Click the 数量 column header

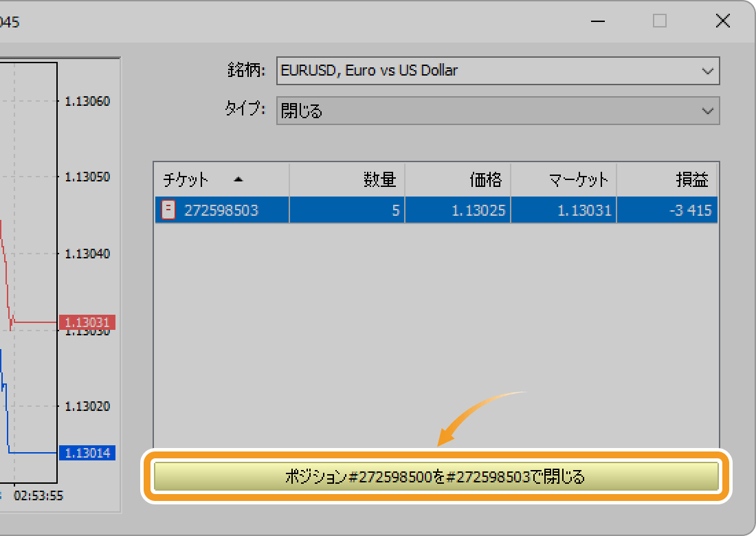(x=378, y=179)
